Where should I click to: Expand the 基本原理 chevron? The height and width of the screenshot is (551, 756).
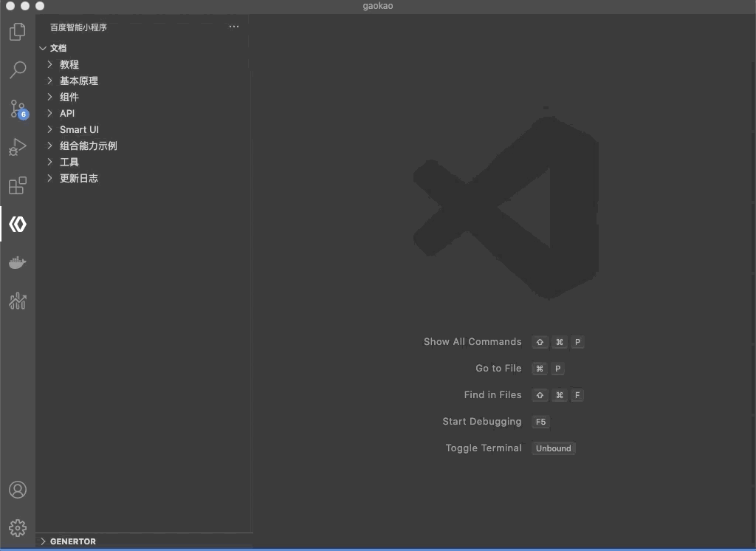(49, 81)
